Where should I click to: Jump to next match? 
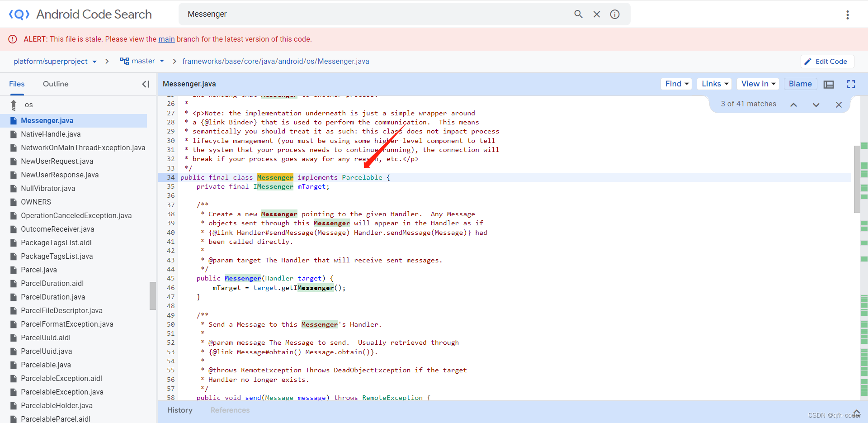816,105
